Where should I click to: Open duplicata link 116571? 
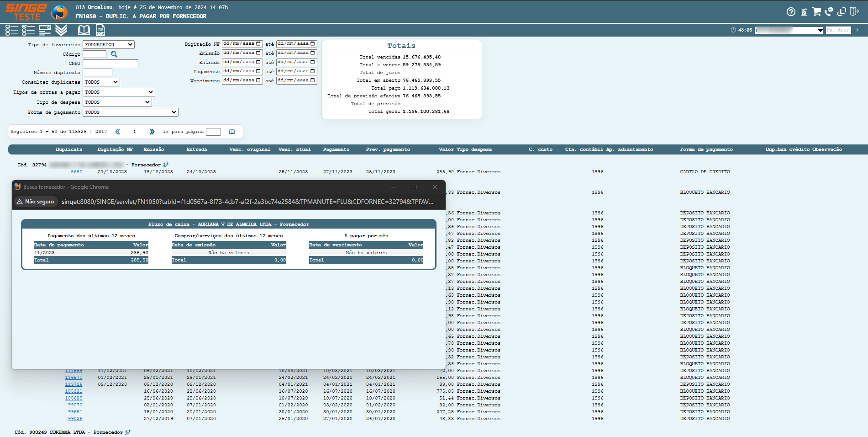[74, 378]
